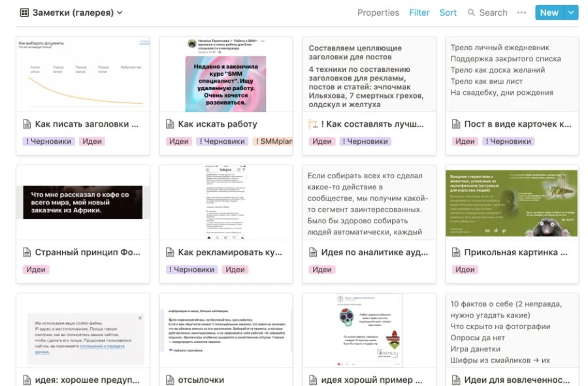This screenshot has height=386, width=588.
Task: Open the Sort menu
Action: 448,12
